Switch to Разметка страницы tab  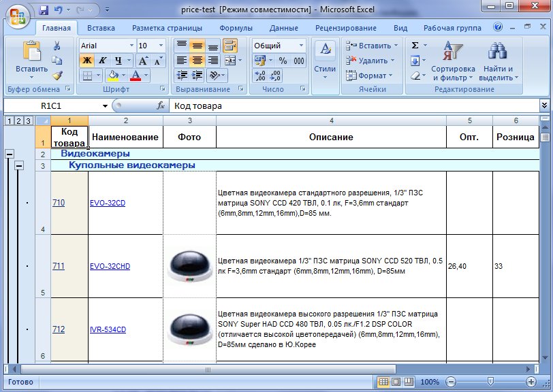pyautogui.click(x=167, y=28)
